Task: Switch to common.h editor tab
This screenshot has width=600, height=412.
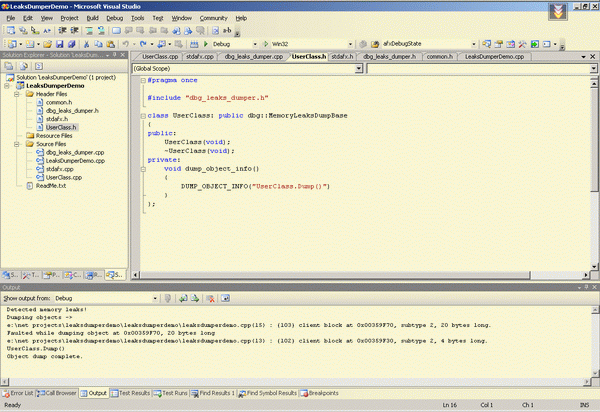Action: [x=440, y=57]
